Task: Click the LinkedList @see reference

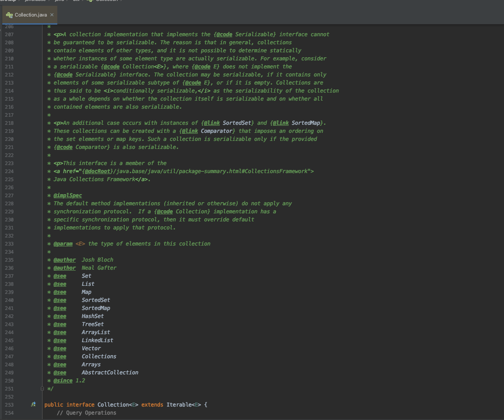Action: [97, 340]
